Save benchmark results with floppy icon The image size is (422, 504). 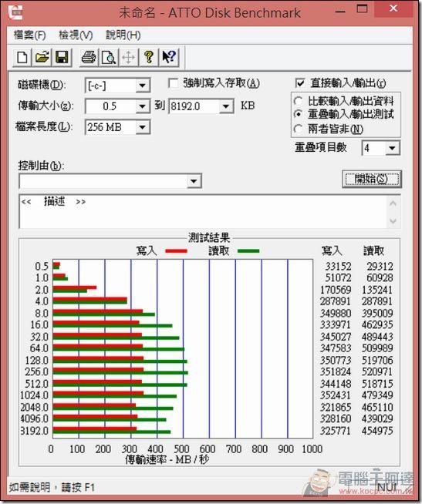click(62, 58)
